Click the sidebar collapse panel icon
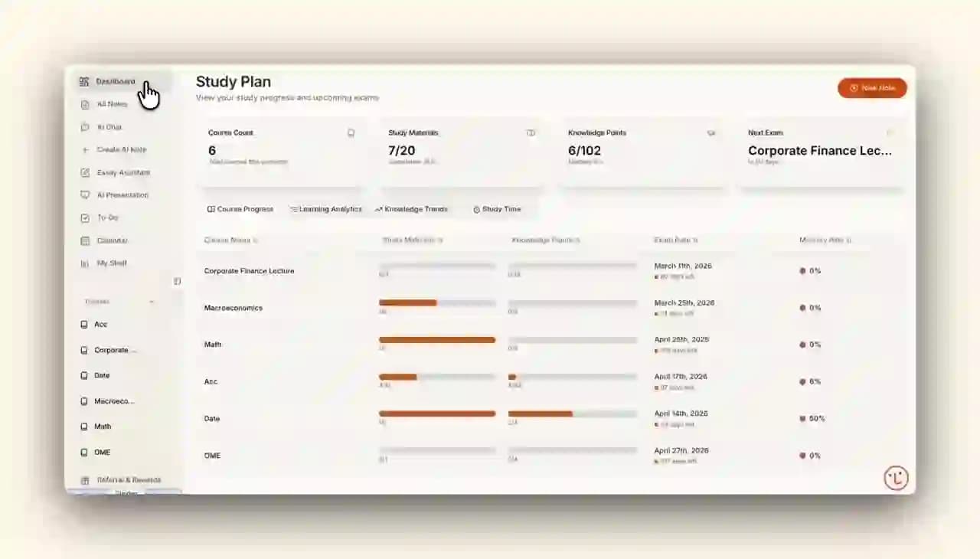 click(177, 281)
